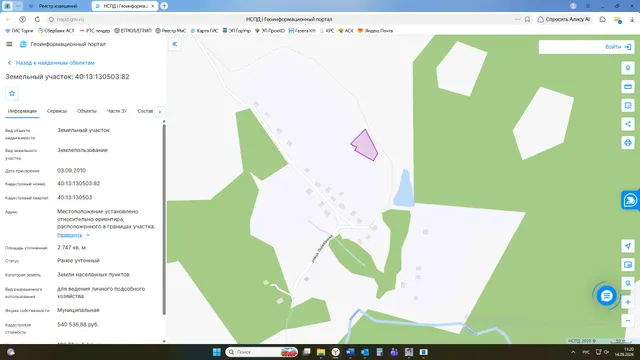Switch to Сервисы tab
The width and height of the screenshot is (640, 360).
57,111
